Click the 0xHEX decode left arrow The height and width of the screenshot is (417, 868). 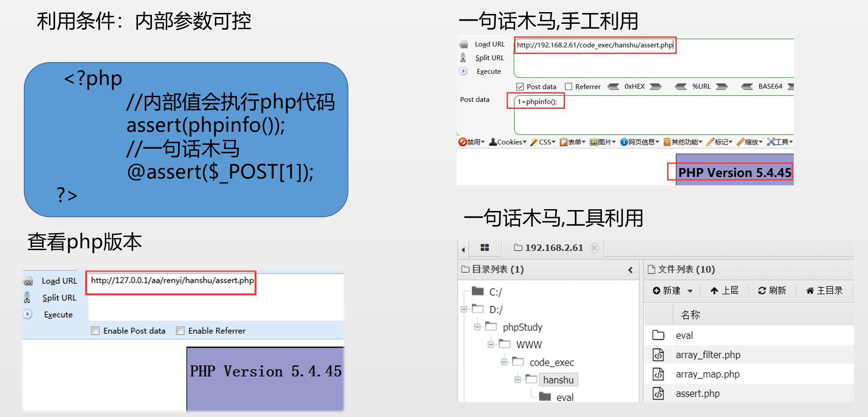[613, 86]
